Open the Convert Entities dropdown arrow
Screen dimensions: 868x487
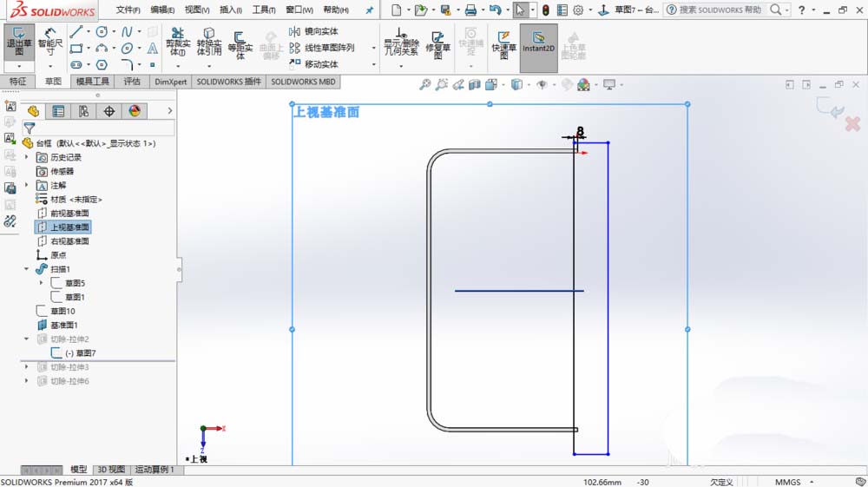pos(208,65)
